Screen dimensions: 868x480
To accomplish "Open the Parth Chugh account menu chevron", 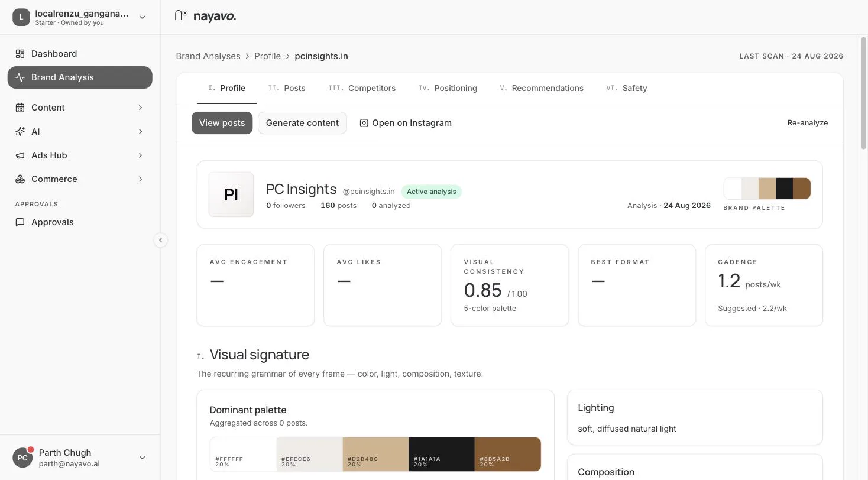I will coord(142,458).
